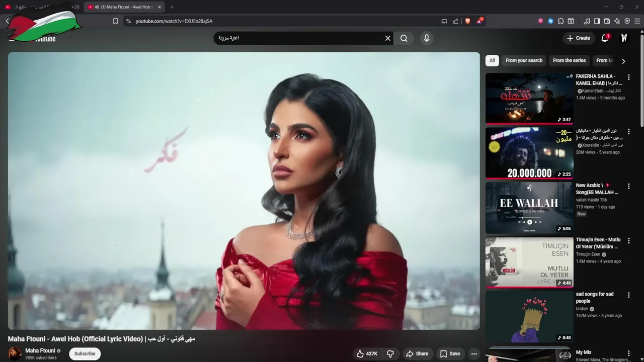
Task: Open the music note playlist icon
Action: point(587,21)
